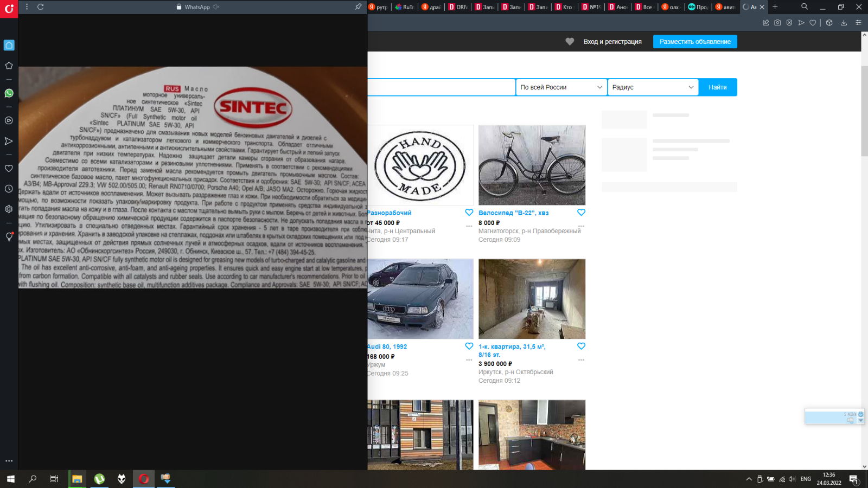
Task: Open WhatsApp messenger icon in sidebar
Action: click(x=9, y=93)
